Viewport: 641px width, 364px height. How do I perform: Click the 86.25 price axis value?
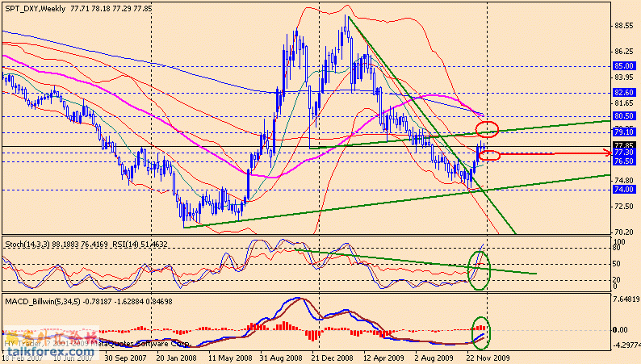tap(624, 52)
